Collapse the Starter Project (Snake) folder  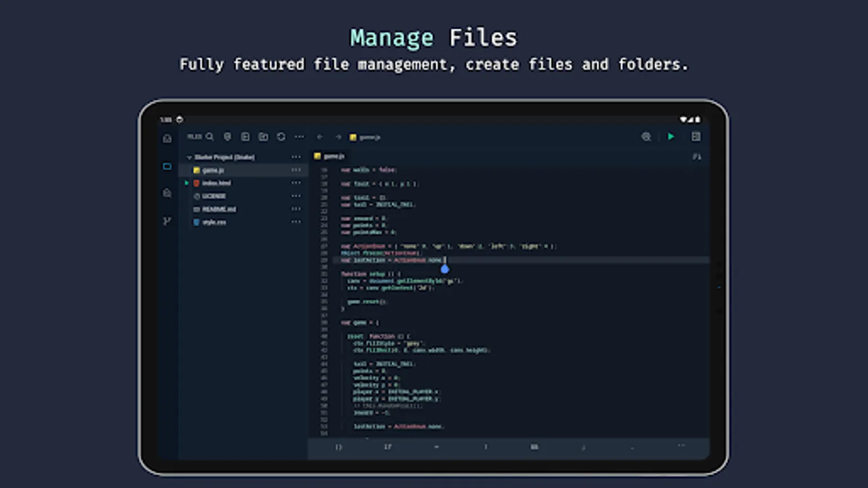click(189, 157)
